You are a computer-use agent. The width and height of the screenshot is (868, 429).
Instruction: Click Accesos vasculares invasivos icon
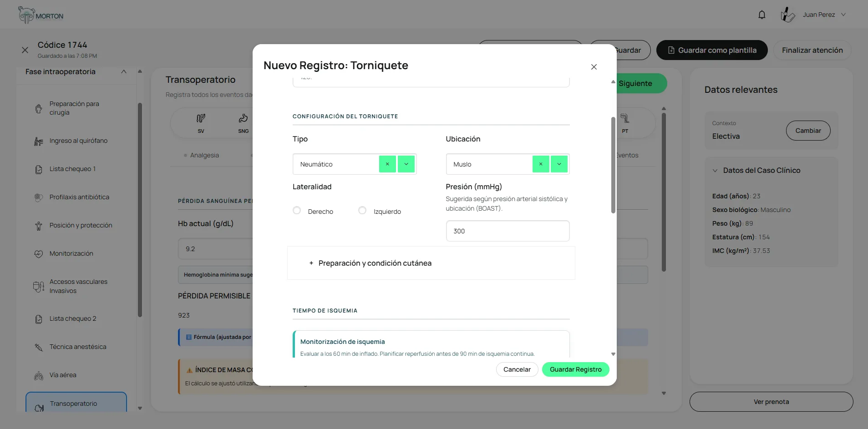pos(39,287)
